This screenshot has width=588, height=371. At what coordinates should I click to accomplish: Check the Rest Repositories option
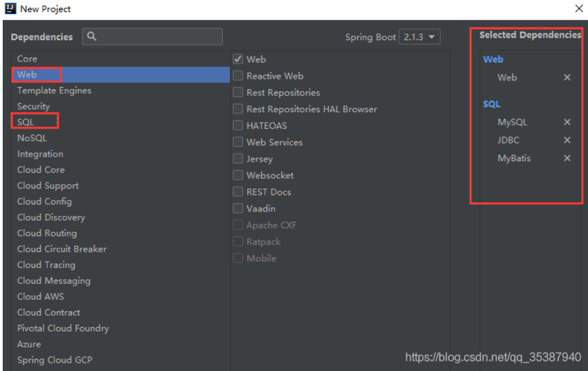(238, 92)
